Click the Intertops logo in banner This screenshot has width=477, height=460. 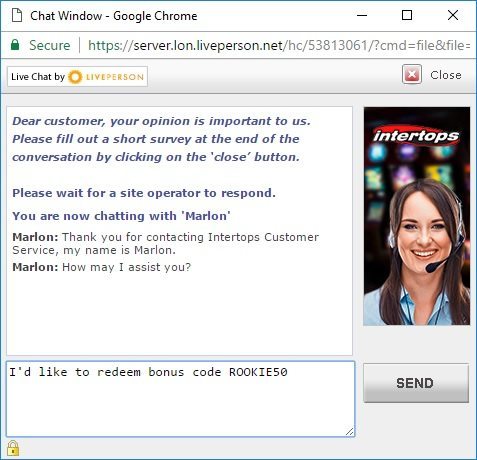pos(416,136)
